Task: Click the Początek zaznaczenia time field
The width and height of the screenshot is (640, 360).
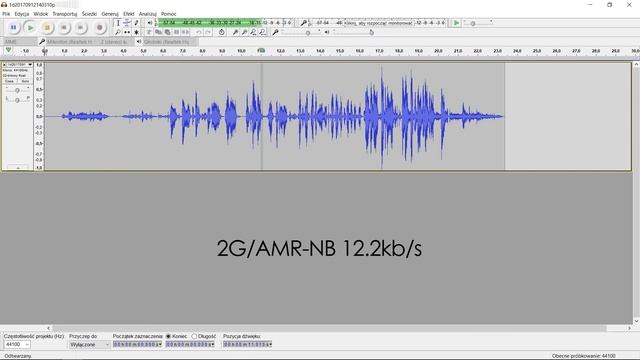Action: coord(137,344)
